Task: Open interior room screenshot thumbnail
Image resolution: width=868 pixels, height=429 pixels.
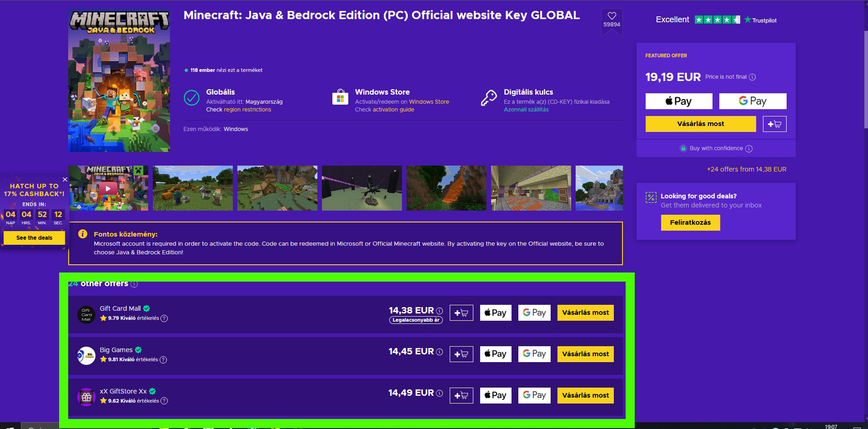Action: click(x=531, y=188)
